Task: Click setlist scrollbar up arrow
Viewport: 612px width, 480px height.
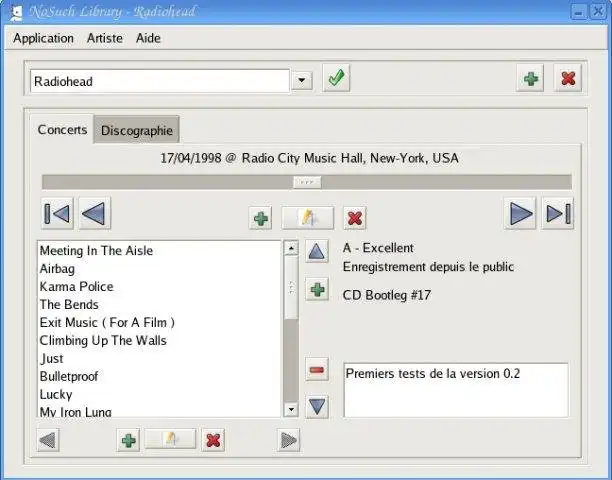Action: tap(291, 248)
